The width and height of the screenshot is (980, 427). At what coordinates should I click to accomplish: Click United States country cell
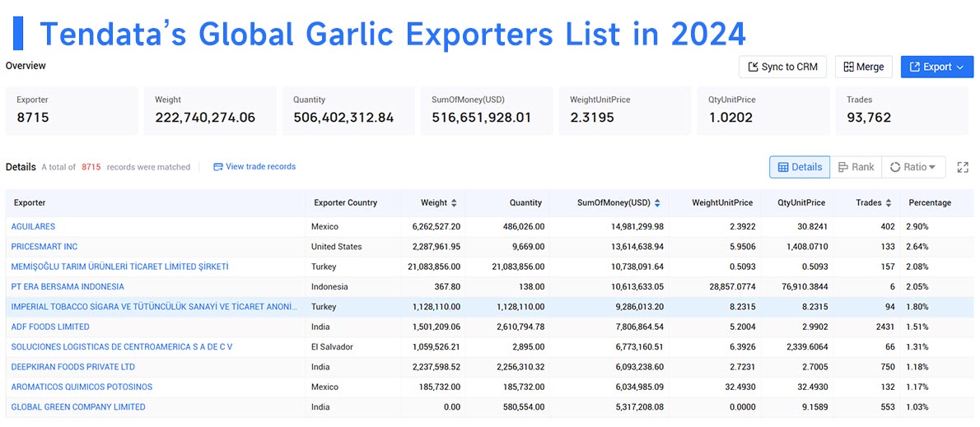(336, 247)
